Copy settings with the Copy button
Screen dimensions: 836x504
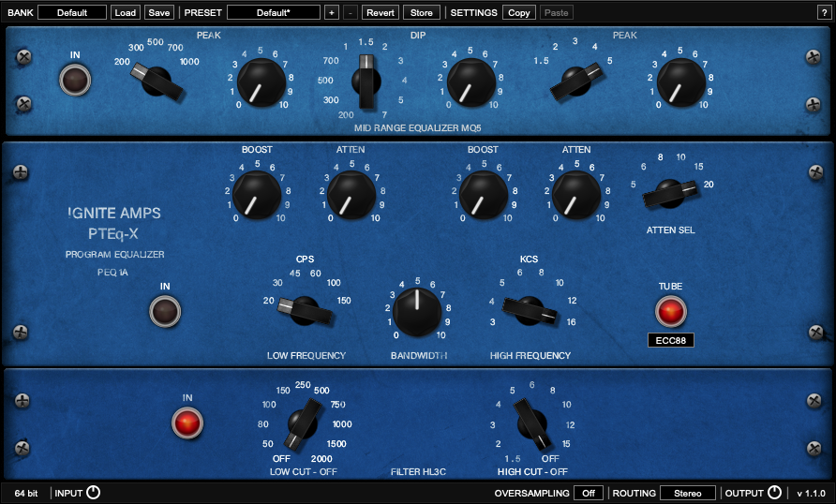pos(519,12)
